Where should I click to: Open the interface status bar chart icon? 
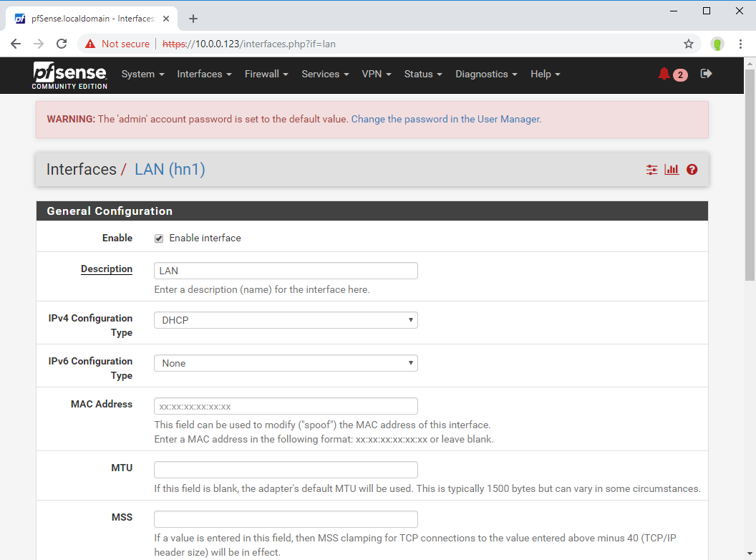point(672,169)
